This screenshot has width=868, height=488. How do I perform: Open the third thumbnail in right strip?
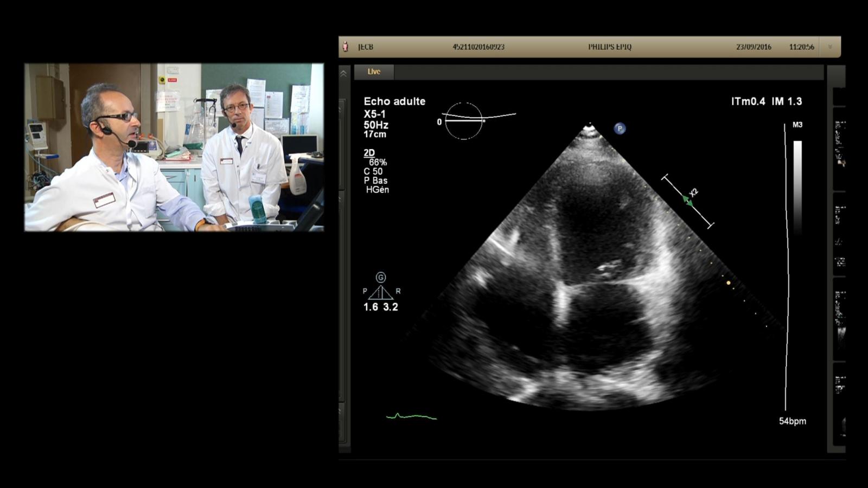point(840,320)
